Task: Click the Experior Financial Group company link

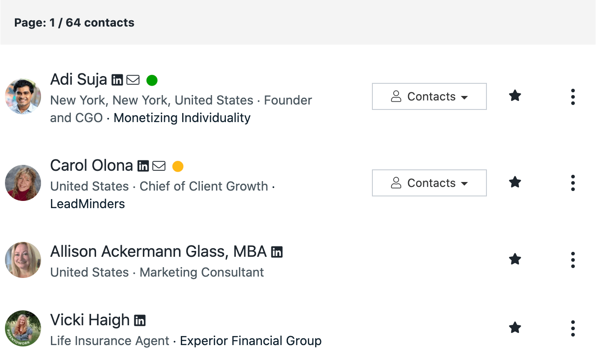Action: 251,341
